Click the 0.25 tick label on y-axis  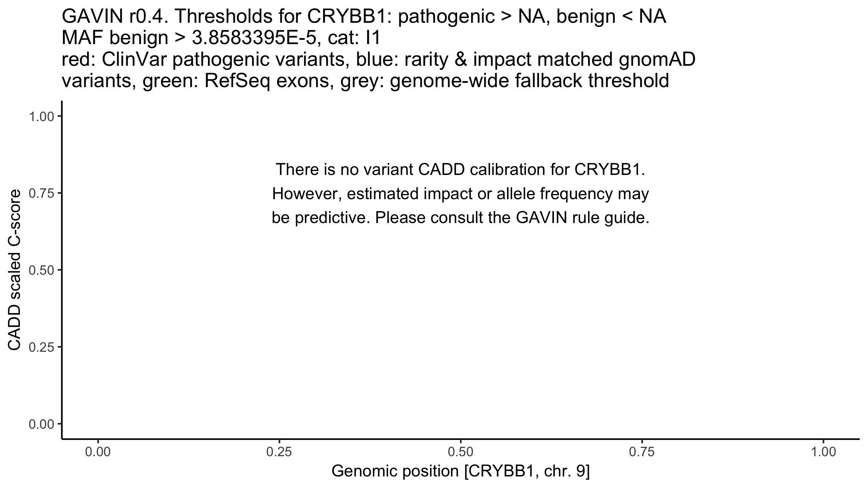point(41,347)
